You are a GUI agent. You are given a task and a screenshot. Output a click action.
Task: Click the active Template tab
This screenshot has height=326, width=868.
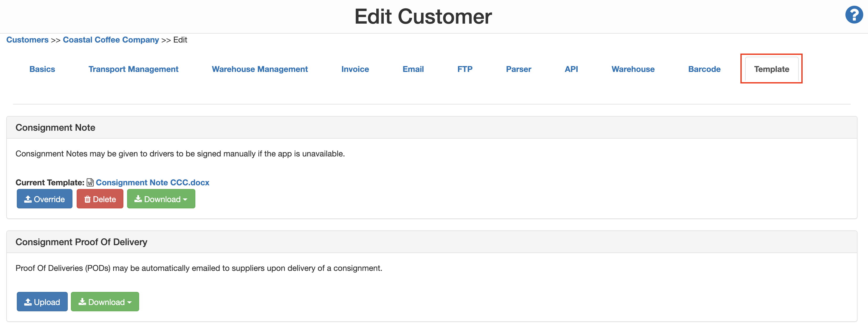[x=771, y=69]
